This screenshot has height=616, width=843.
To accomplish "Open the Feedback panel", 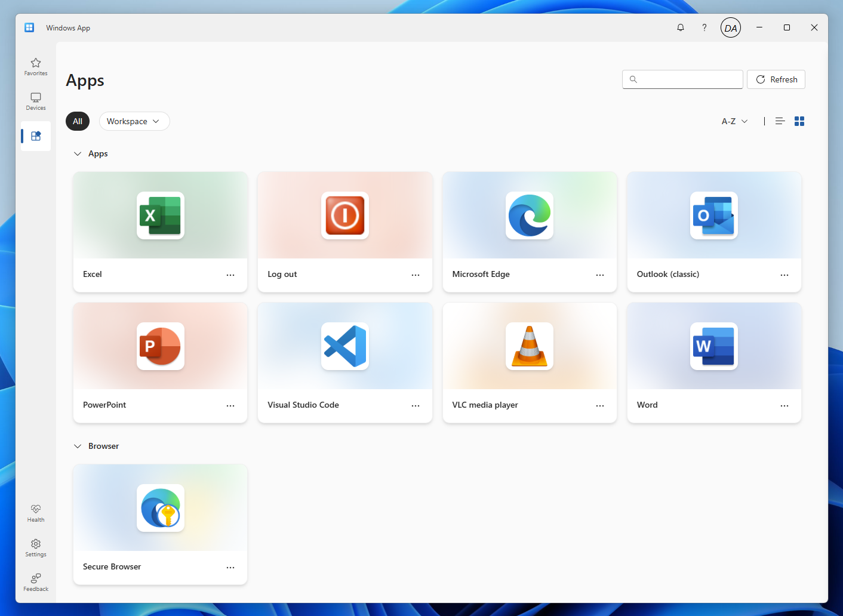I will [35, 581].
